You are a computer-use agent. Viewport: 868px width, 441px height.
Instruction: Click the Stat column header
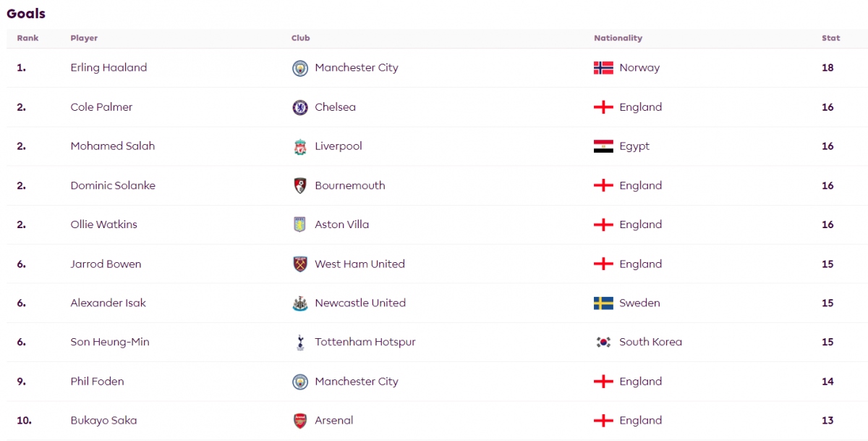click(x=830, y=38)
